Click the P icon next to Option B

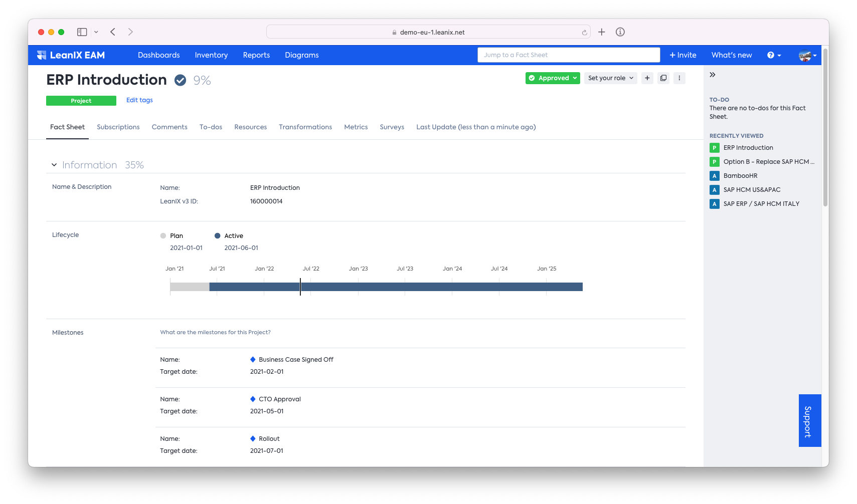coord(715,162)
